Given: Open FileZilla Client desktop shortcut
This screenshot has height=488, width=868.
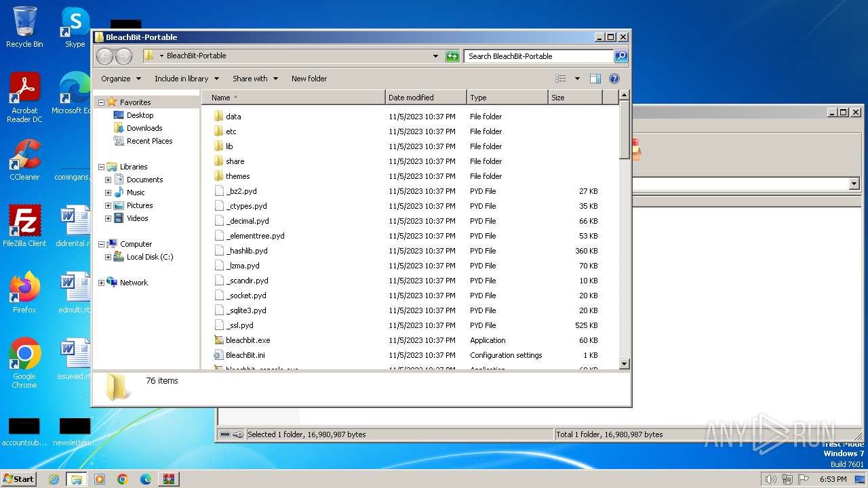Looking at the screenshot, I should point(24,226).
